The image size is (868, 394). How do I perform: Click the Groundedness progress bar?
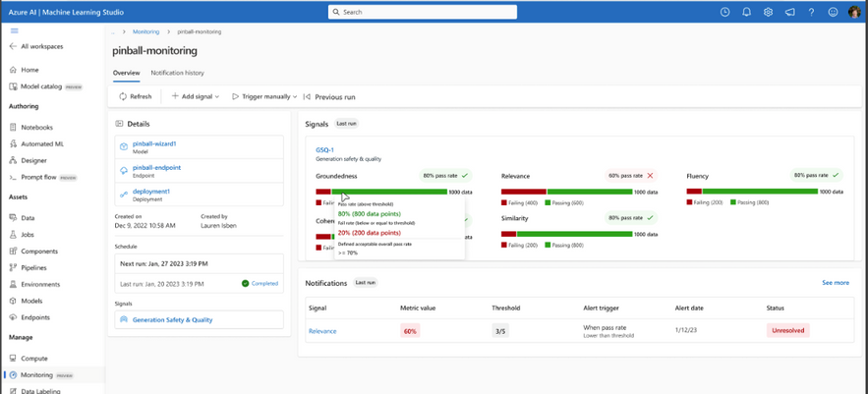point(381,192)
